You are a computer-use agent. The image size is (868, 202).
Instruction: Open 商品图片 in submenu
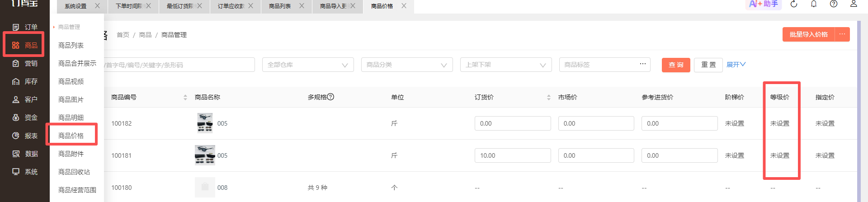[71, 99]
